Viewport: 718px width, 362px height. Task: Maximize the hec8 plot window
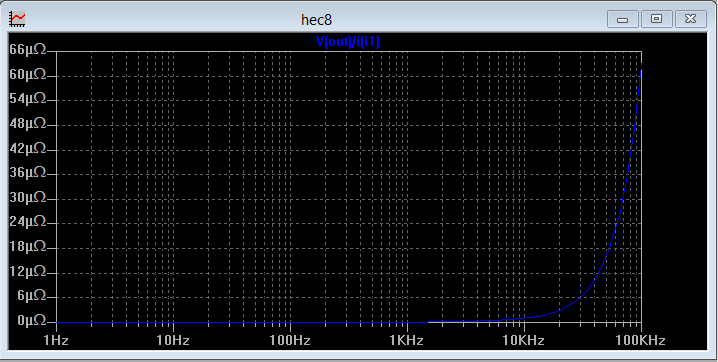click(657, 19)
